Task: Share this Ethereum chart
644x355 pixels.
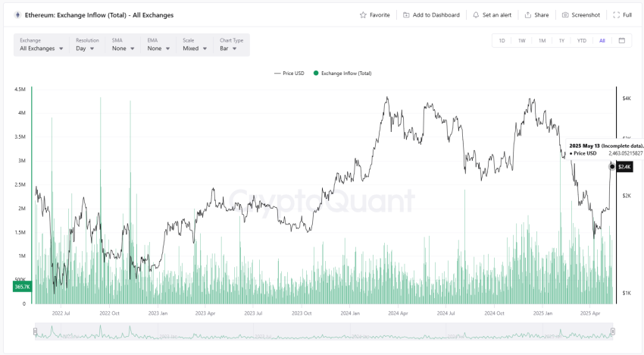Action: coord(537,15)
